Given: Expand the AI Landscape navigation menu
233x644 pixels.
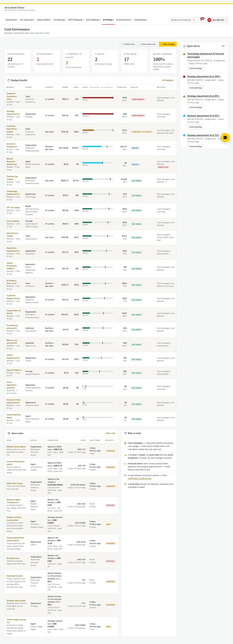Looking at the screenshot, I should coord(27,20).
